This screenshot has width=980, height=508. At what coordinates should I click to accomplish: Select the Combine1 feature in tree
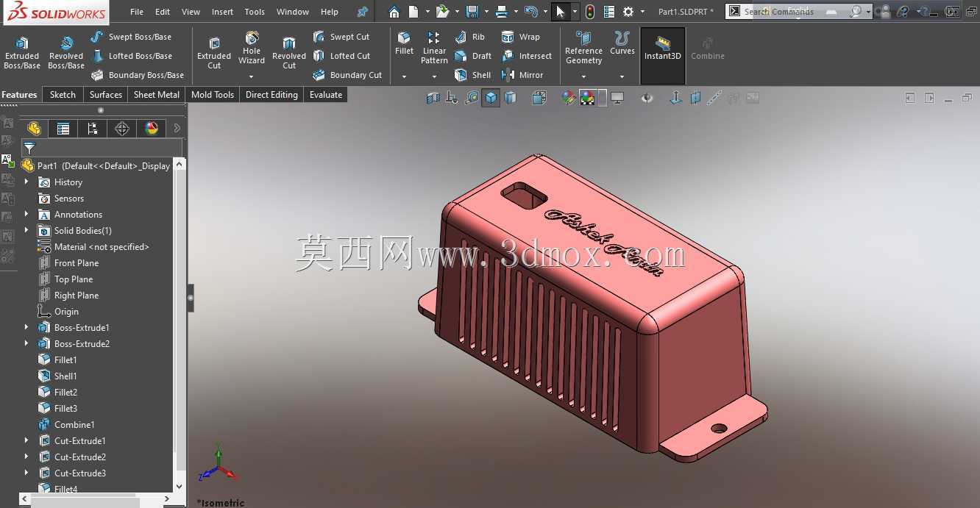point(66,425)
